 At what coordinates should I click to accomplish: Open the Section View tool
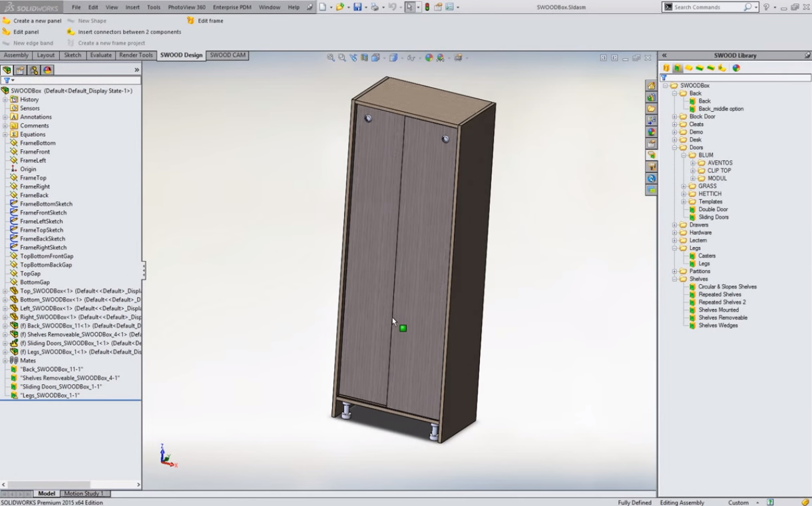pos(364,58)
